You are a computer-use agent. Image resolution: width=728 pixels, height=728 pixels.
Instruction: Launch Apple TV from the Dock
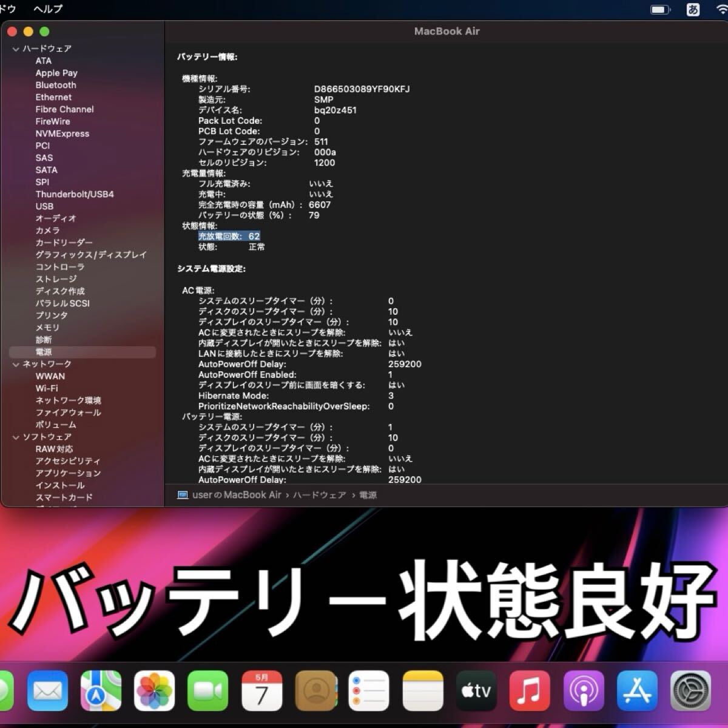tap(476, 690)
